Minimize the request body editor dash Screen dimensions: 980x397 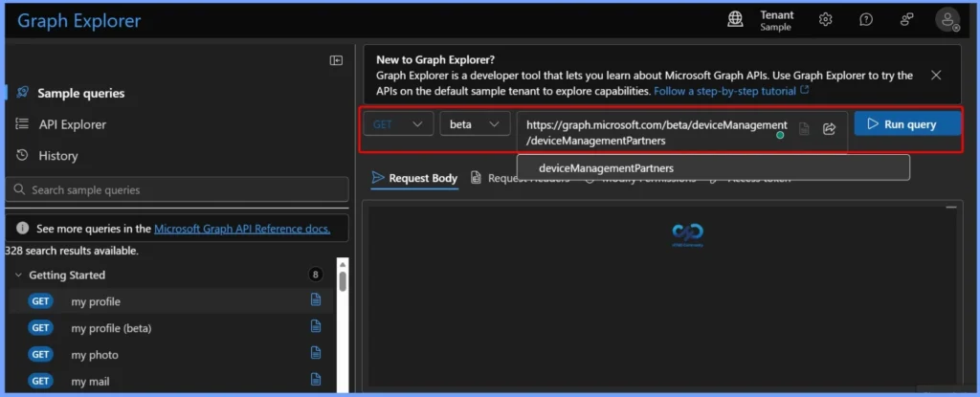[x=951, y=207]
